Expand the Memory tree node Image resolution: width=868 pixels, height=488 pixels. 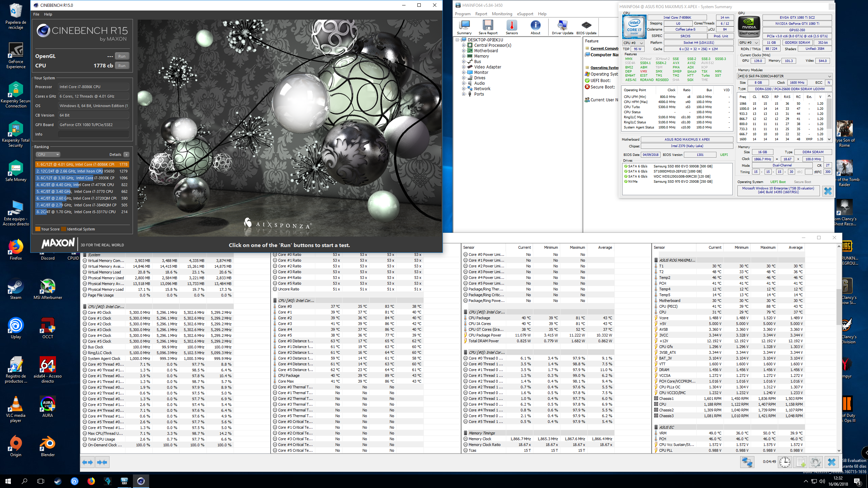(464, 56)
